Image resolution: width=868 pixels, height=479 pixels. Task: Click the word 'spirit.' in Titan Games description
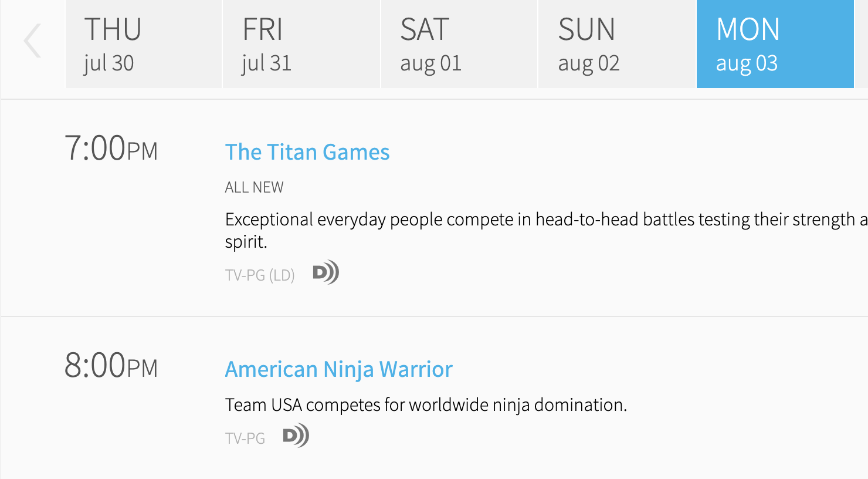(x=246, y=242)
